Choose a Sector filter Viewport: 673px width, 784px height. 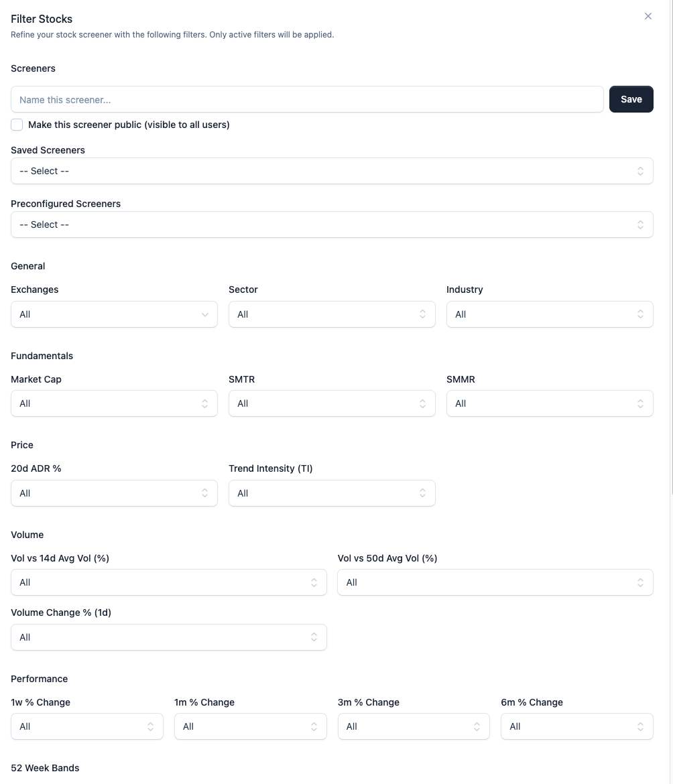pos(332,314)
